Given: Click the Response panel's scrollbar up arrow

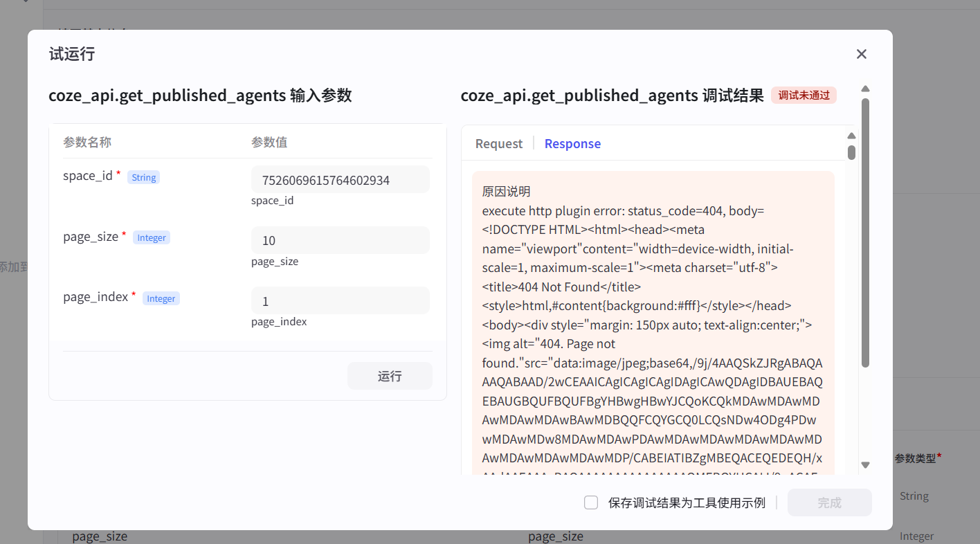Looking at the screenshot, I should click(x=851, y=136).
